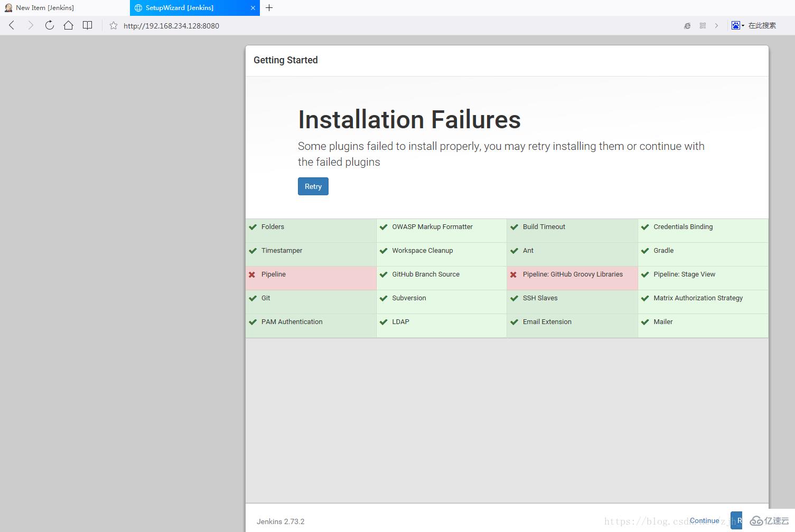Click green check beside Build Timeout

pyautogui.click(x=514, y=227)
